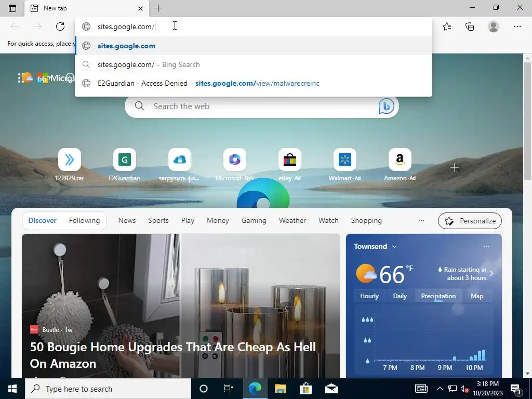Click the Refresh page button
532x399 pixels.
coord(60,26)
